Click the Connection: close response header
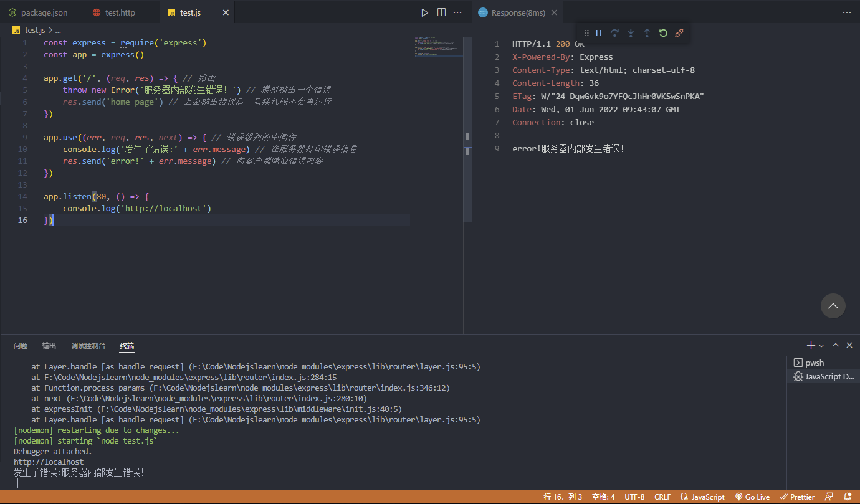 click(553, 122)
